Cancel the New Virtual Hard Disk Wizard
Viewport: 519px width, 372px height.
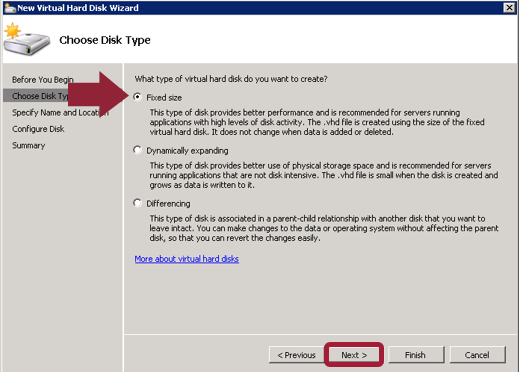point(477,355)
